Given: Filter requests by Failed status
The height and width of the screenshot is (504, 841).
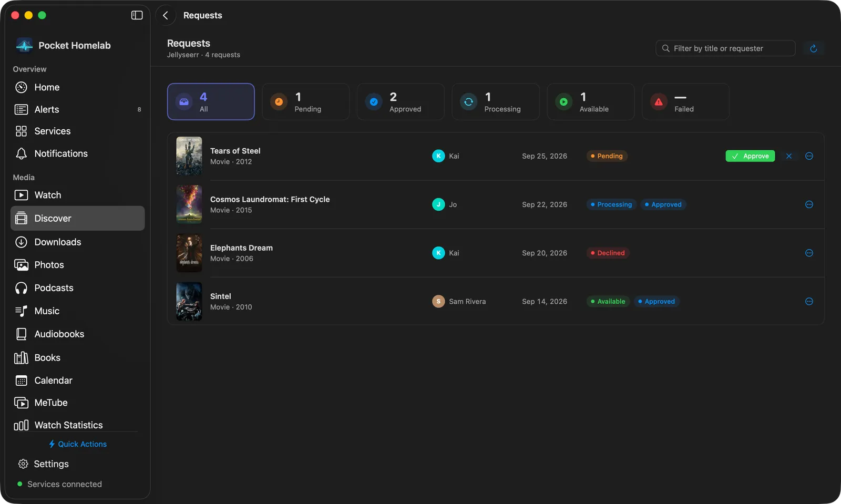Looking at the screenshot, I should click(685, 101).
